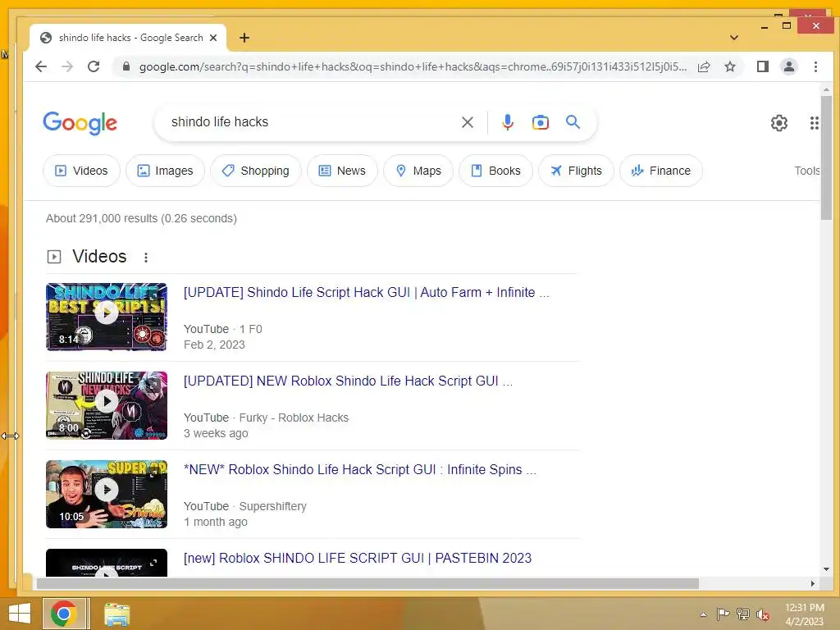Click the scroll right arrow

pyautogui.click(x=813, y=583)
